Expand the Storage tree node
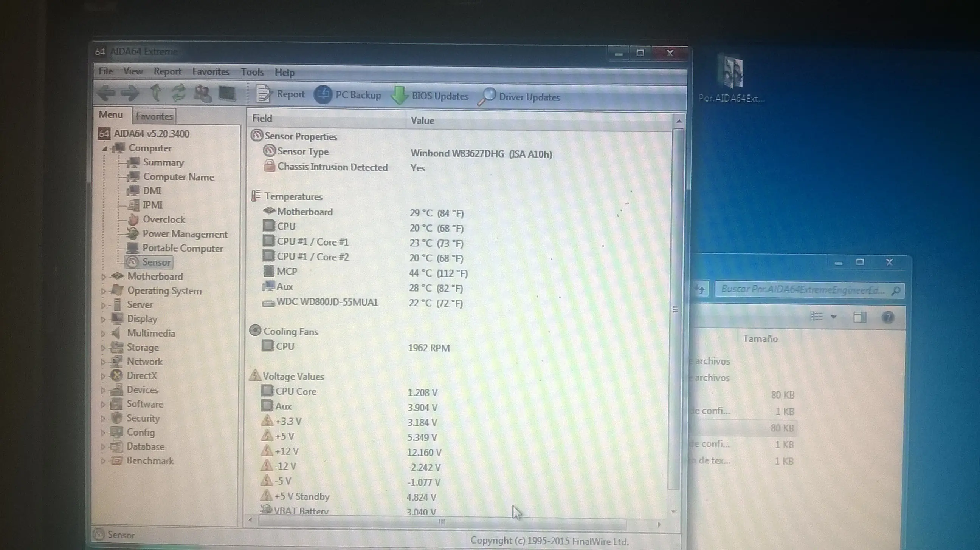This screenshot has height=550, width=980. click(103, 348)
